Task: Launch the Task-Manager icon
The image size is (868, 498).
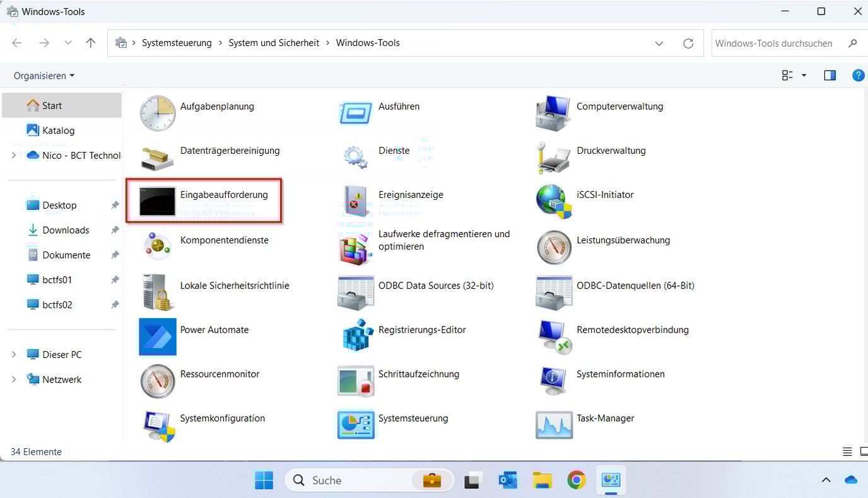Action: (x=554, y=424)
